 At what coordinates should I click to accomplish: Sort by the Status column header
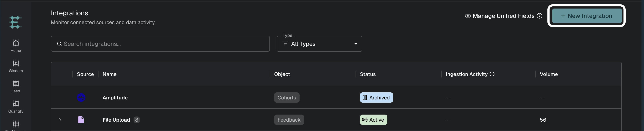368,74
